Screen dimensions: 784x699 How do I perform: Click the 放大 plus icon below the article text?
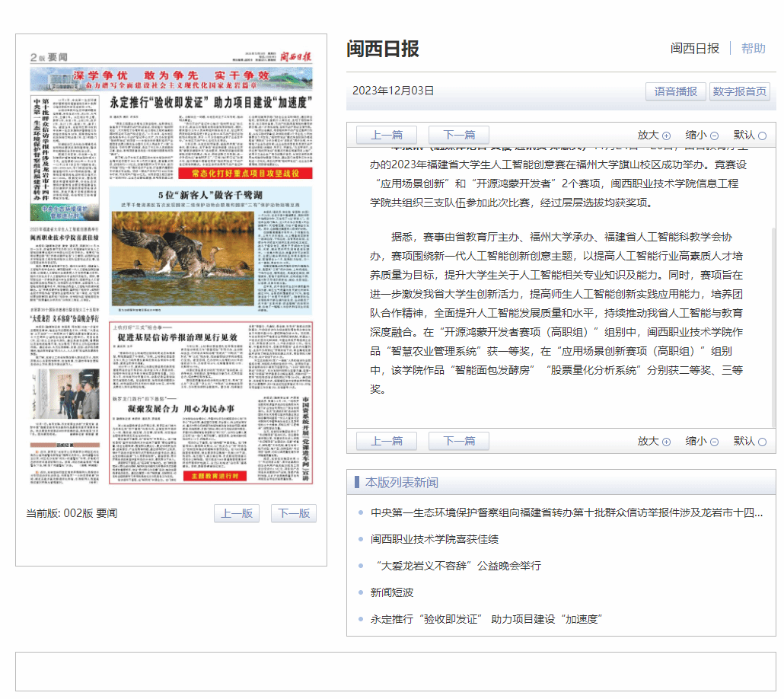pos(666,442)
